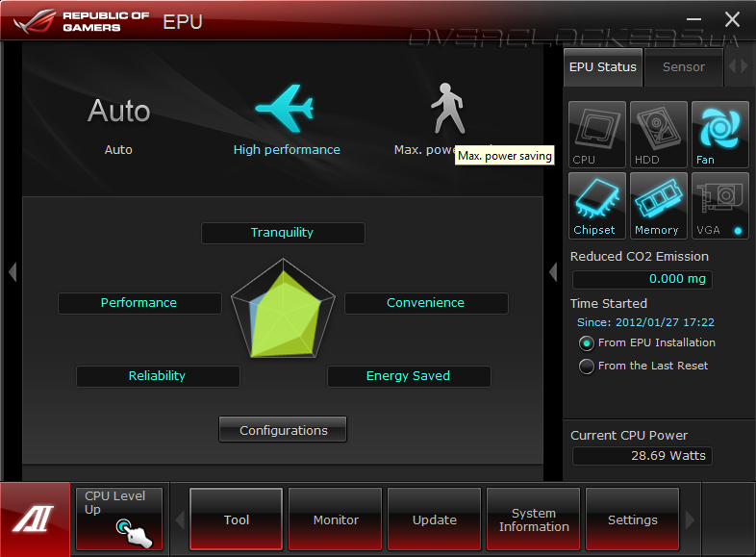Click the pentagon radar chart
This screenshot has height=557, width=756.
(283, 309)
